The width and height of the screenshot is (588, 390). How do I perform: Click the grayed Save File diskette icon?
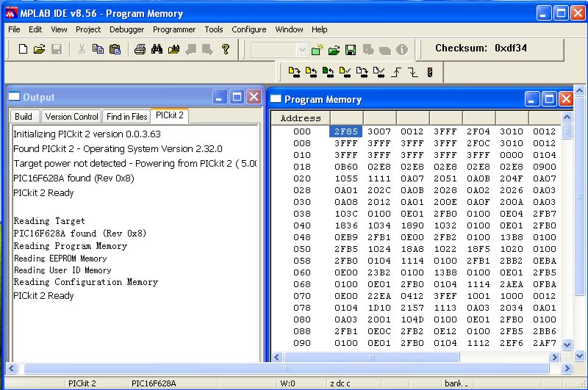point(57,49)
